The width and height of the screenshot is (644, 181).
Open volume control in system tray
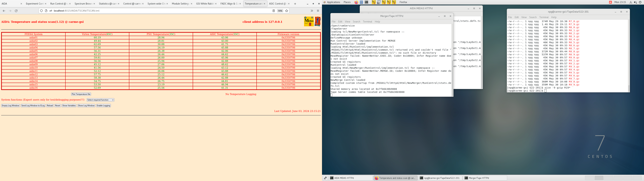pyautogui.click(x=635, y=2)
